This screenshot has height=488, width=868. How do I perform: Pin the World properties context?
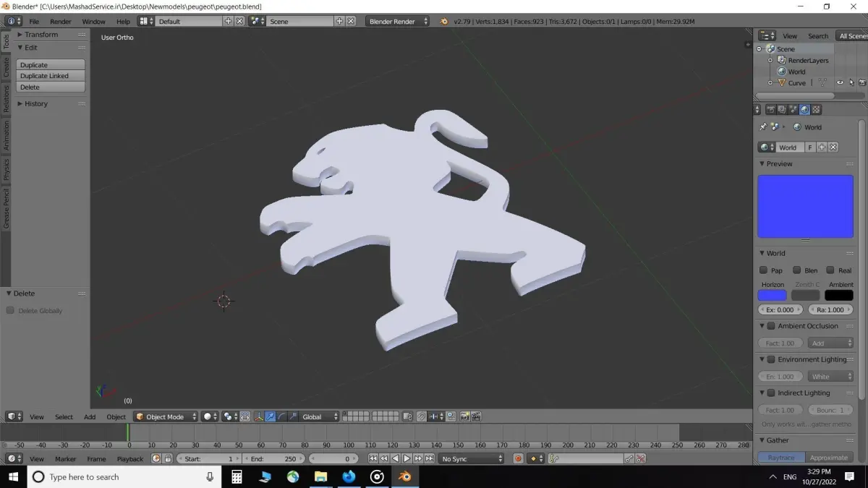point(762,127)
